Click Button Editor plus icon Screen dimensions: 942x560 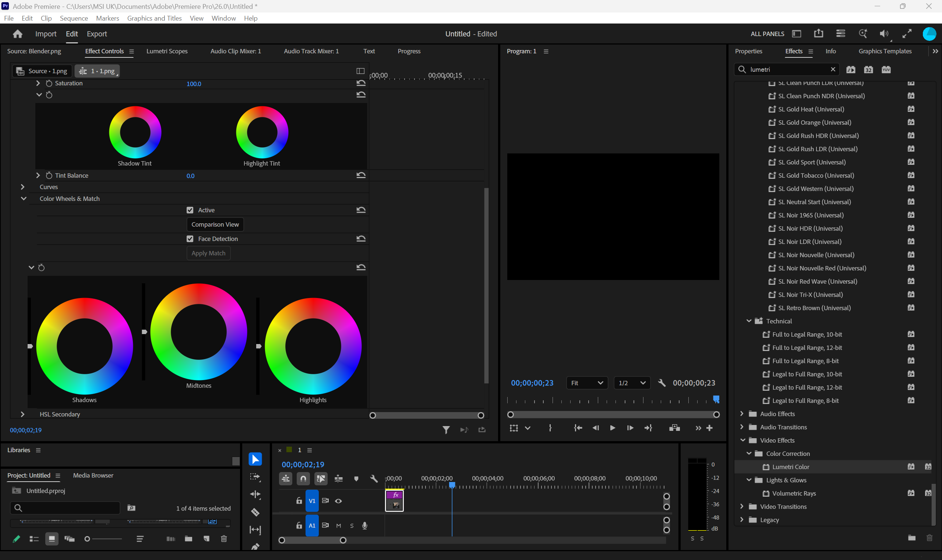click(709, 428)
